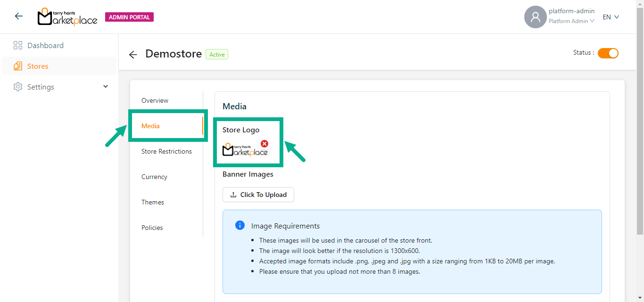The image size is (644, 302).
Task: Click the platform-admin user avatar
Action: [535, 17]
